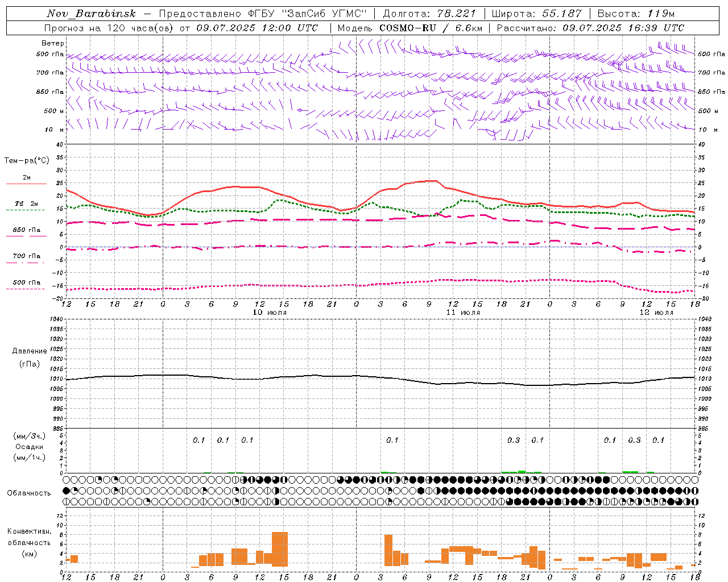Viewport: 728px width, 582px height.
Task: Click the forecast line "Прогноз на 120 часа(ов)"
Action: (110, 28)
